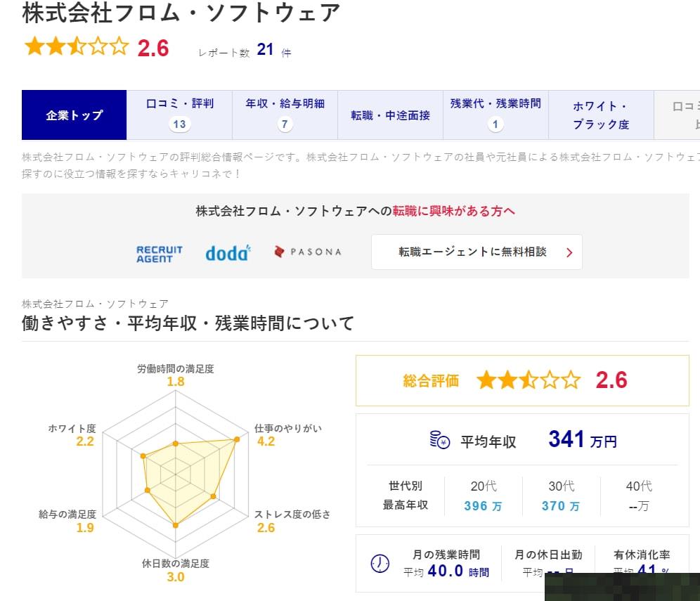The image size is (700, 601).
Task: Click the 月の休日出勤 label
Action: coord(548,555)
